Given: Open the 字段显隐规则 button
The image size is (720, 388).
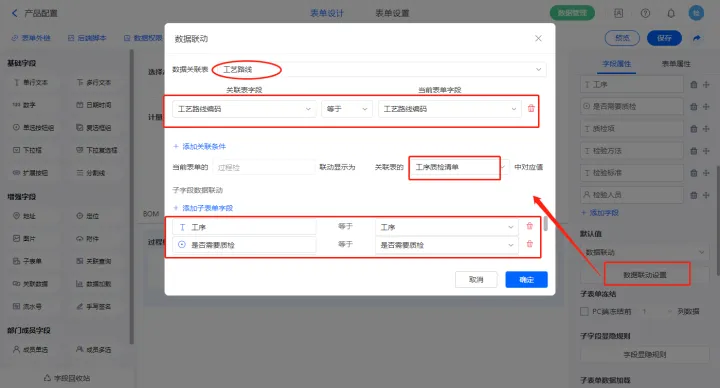Looking at the screenshot, I should (645, 354).
